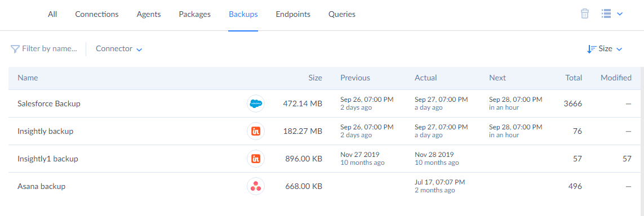Click total count 76

click(577, 131)
